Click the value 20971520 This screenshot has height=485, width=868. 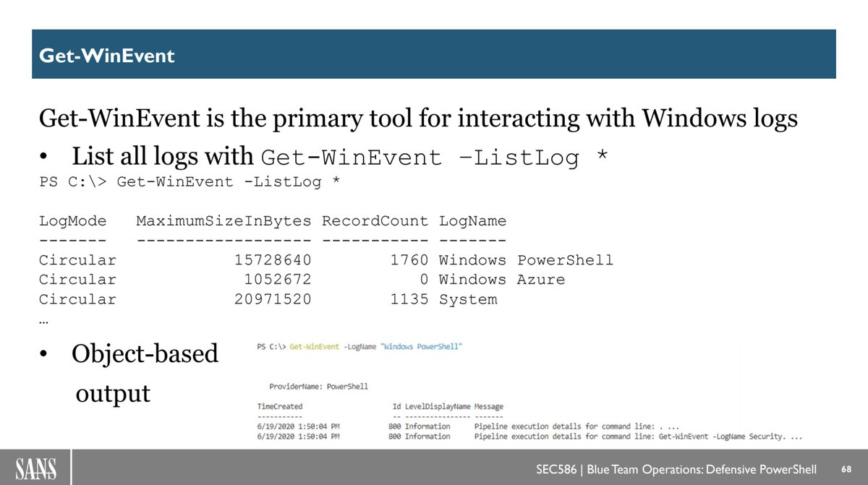click(x=273, y=299)
